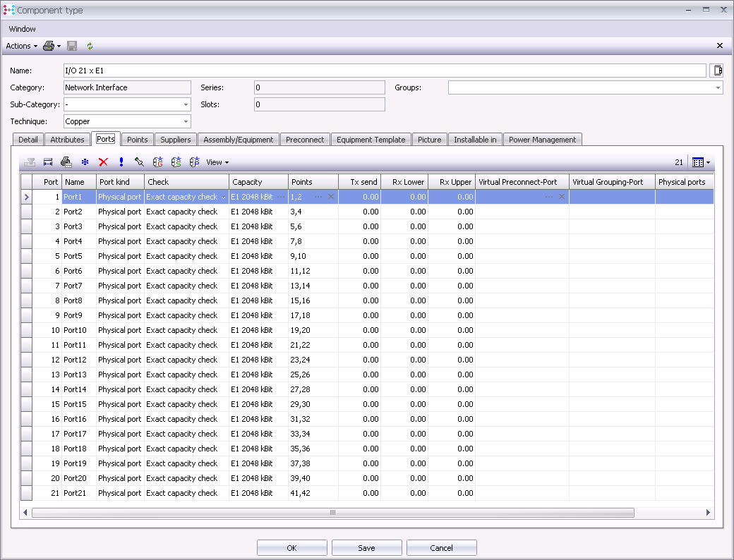Click the printer icon in the top toolbar

[x=48, y=46]
